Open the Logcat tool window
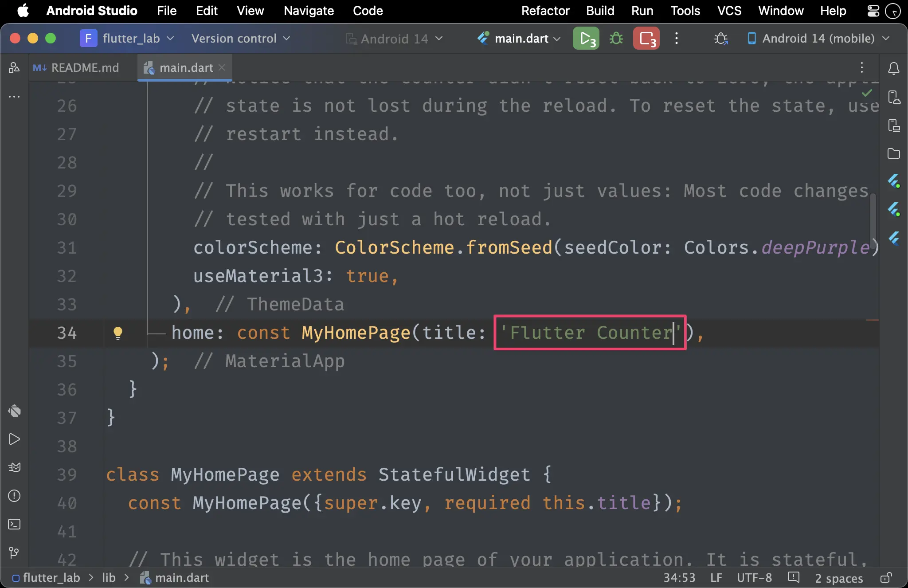The image size is (908, 588). [x=14, y=467]
